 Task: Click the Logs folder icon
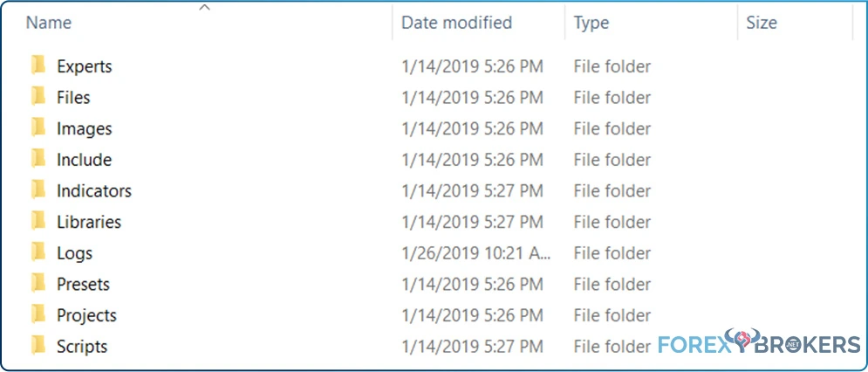38,253
